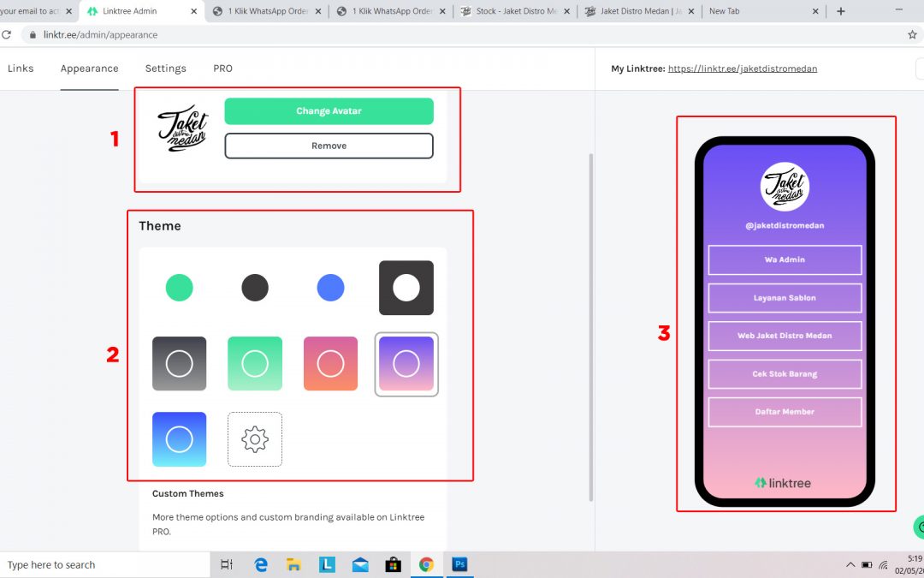The height and width of the screenshot is (578, 924).
Task: Bookmark this page with the star
Action: [912, 35]
